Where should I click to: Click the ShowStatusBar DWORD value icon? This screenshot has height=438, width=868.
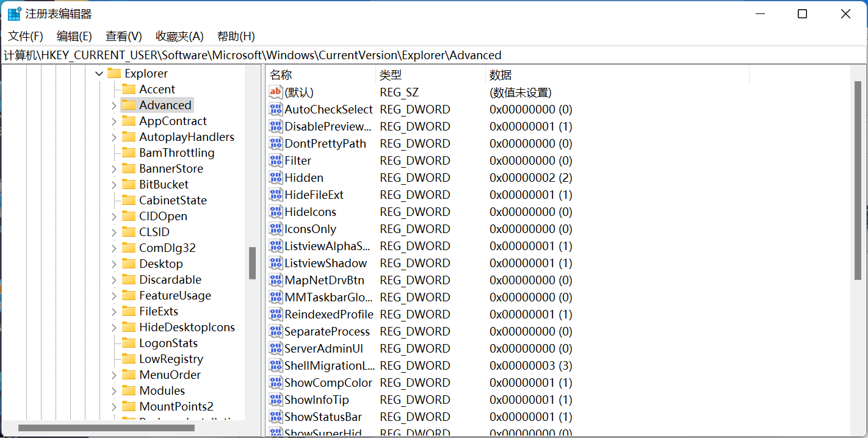(x=275, y=417)
